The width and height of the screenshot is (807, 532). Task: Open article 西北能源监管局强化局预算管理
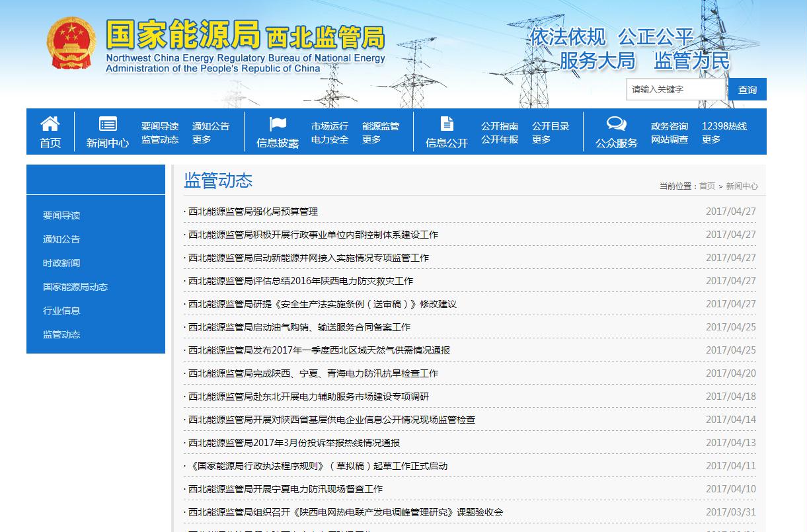[x=253, y=211]
